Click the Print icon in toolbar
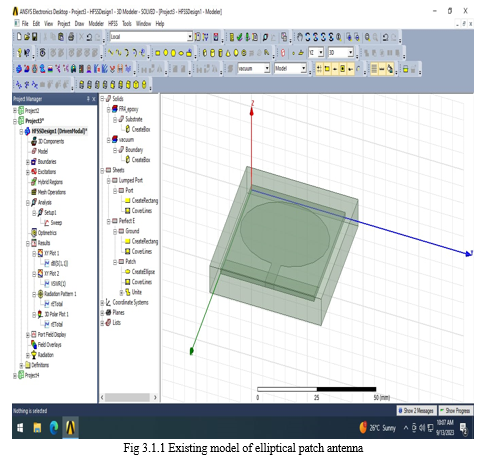Viewport: 496px width, 462px height. pyautogui.click(x=71, y=37)
